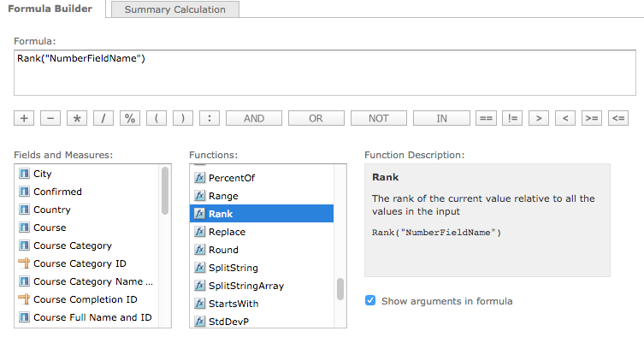Uncheck Show arguments in formula

370,300
